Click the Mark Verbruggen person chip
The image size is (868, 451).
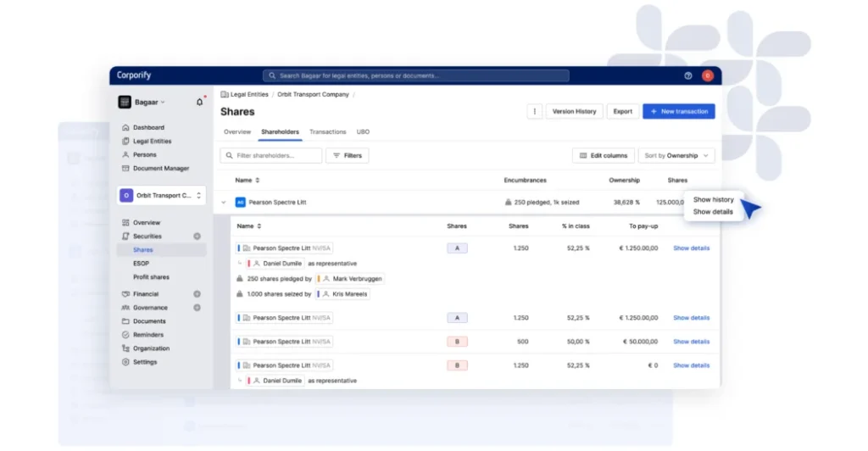[x=349, y=279]
